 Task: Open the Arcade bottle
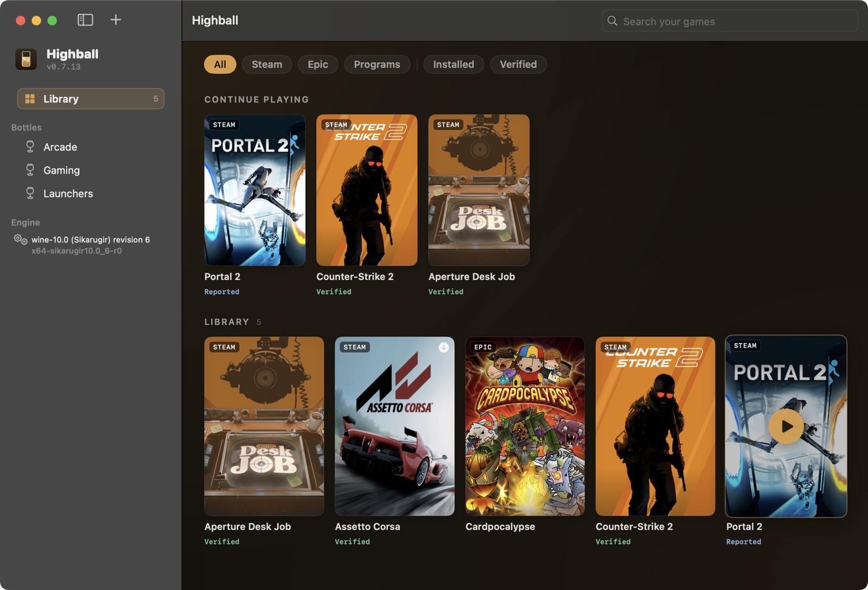point(60,147)
